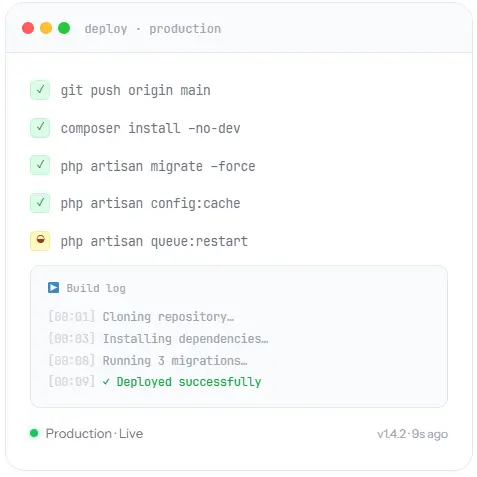Toggle the checkbox for php artisan migrate
This screenshot has height=477, width=477.
pyautogui.click(x=40, y=165)
